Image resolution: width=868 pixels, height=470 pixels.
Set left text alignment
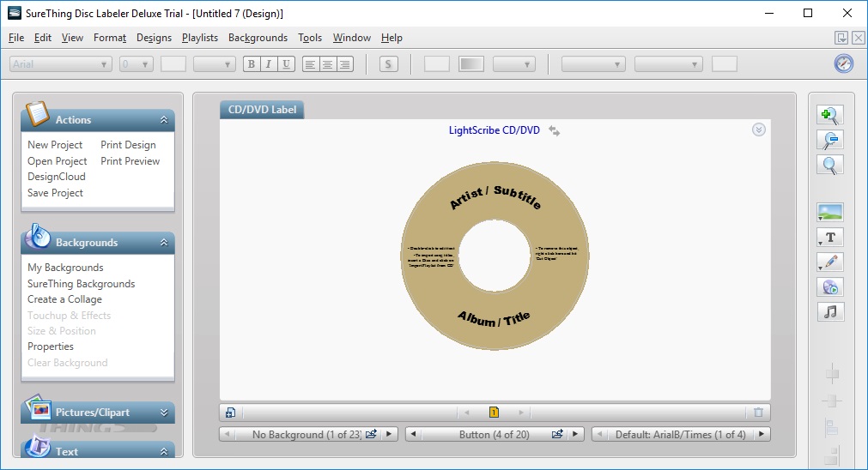pos(311,64)
